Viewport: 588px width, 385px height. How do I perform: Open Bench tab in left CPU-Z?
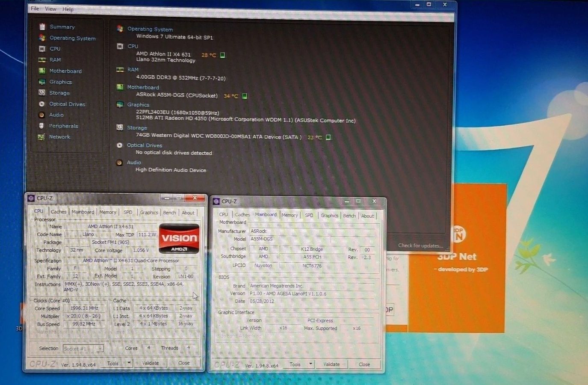pyautogui.click(x=169, y=213)
